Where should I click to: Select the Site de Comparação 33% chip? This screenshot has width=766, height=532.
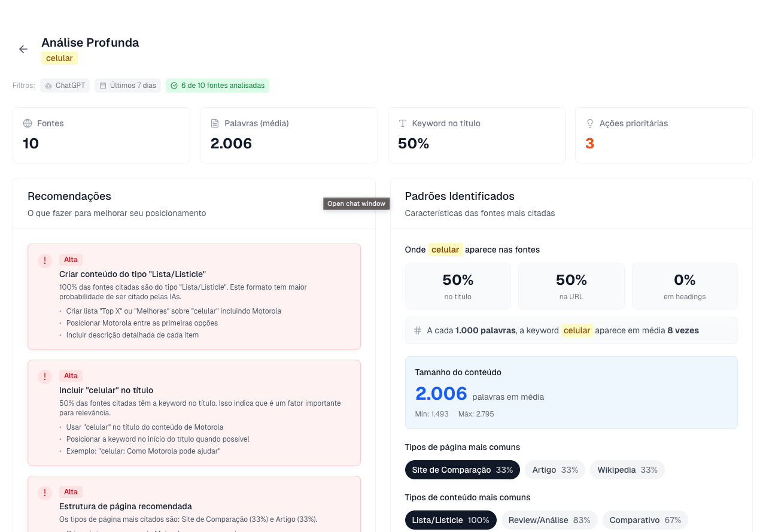(x=462, y=470)
